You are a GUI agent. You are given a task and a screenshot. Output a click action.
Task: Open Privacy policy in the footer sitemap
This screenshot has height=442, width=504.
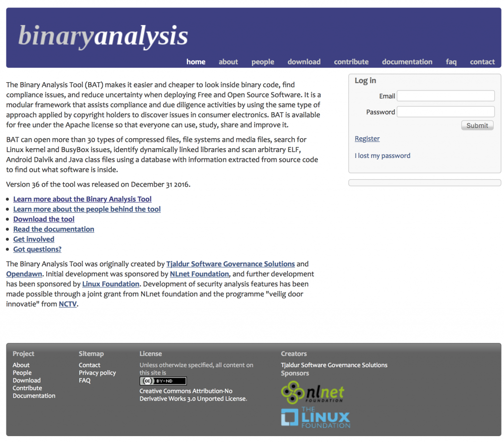coord(97,373)
